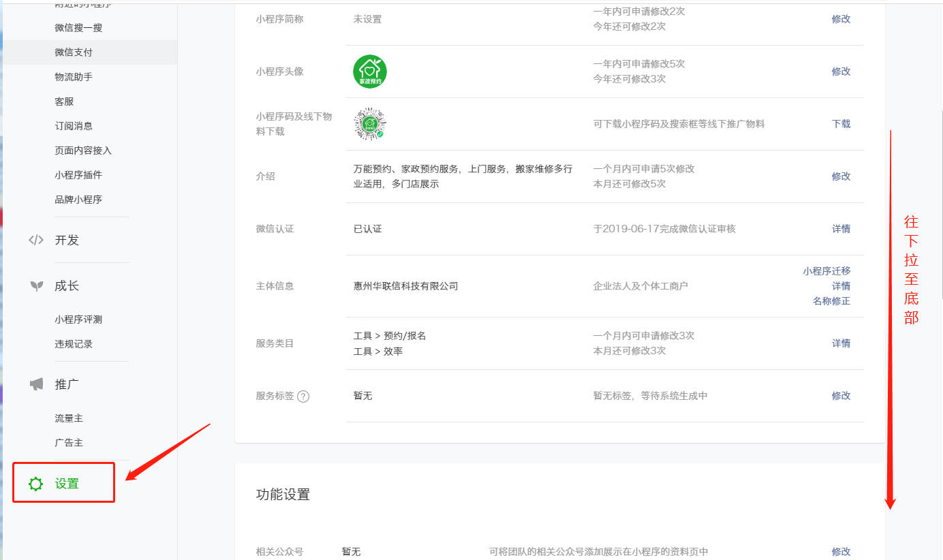This screenshot has width=943, height=560.
Task: Open 广告主 in the sidebar
Action: coord(69,443)
